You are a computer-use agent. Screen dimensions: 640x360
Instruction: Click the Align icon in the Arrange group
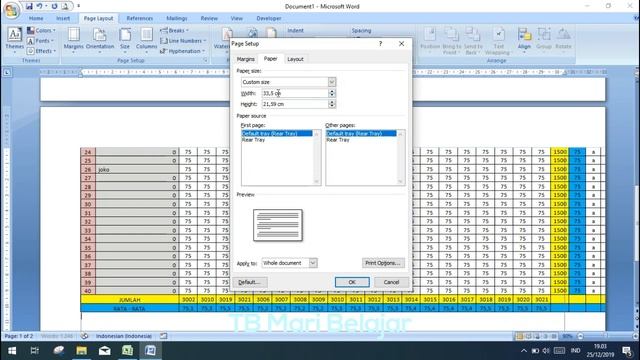(524, 40)
